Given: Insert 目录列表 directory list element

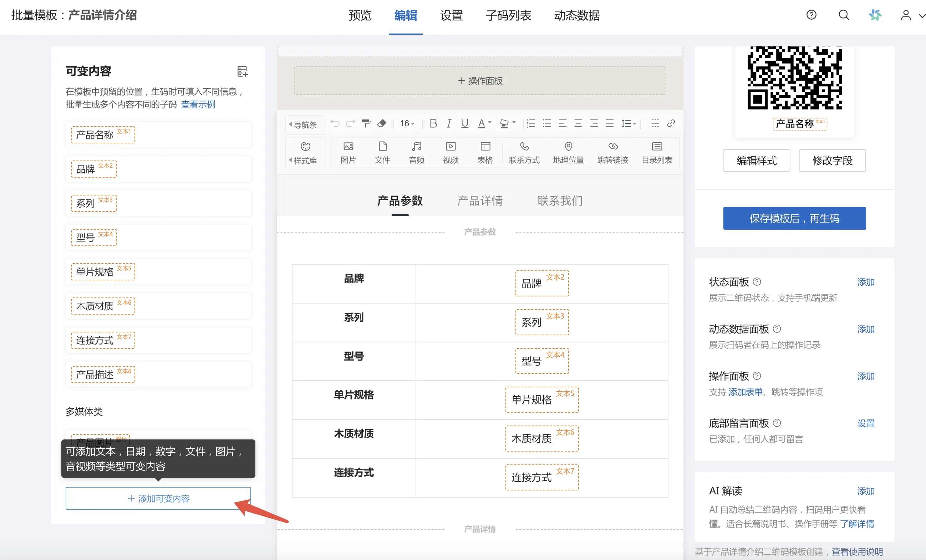Looking at the screenshot, I should 657,153.
